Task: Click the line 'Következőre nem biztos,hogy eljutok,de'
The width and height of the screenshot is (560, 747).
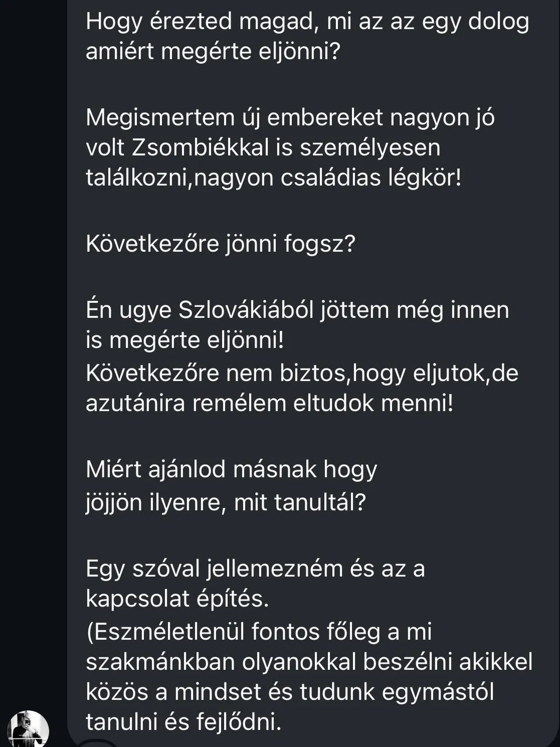Action: click(x=302, y=373)
